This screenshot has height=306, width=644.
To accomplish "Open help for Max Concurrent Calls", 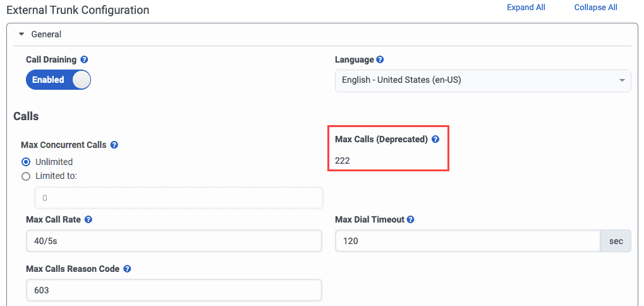I will coord(114,145).
